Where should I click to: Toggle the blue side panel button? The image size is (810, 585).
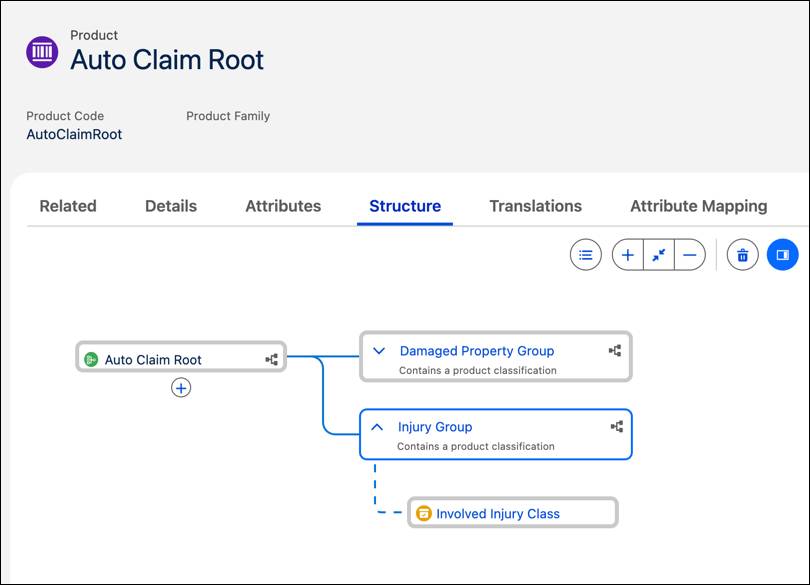783,255
